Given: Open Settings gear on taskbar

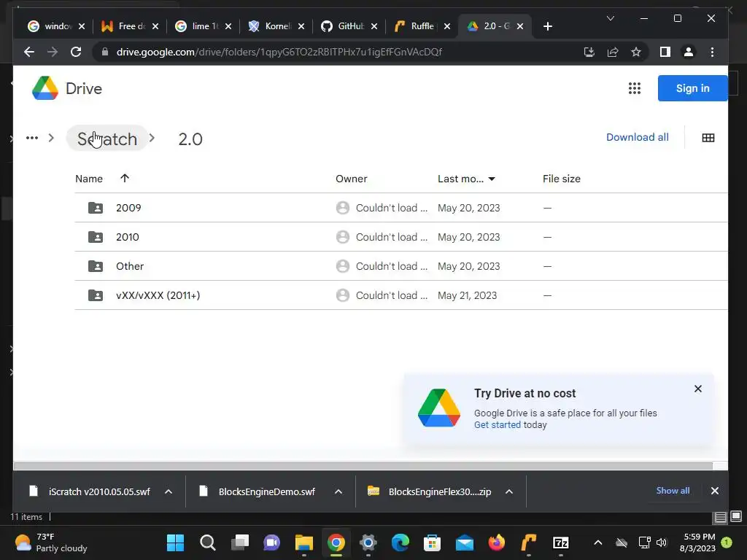Looking at the screenshot, I should [368, 542].
